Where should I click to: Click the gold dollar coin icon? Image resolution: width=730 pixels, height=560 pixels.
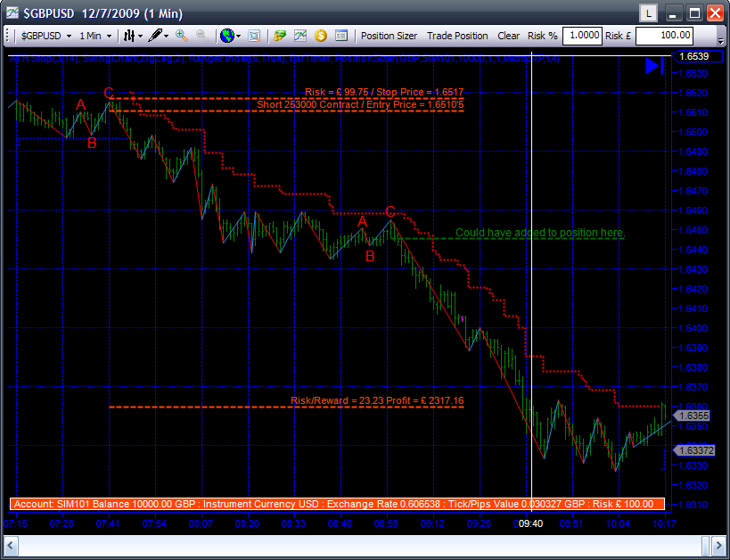pyautogui.click(x=321, y=36)
